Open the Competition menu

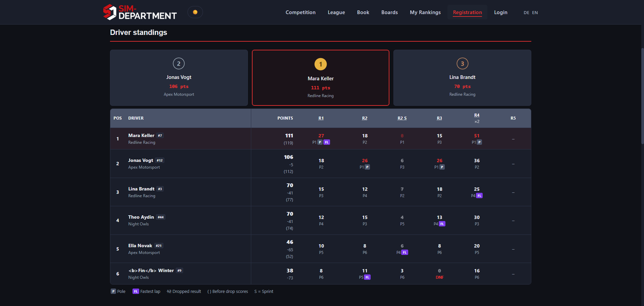pos(301,12)
